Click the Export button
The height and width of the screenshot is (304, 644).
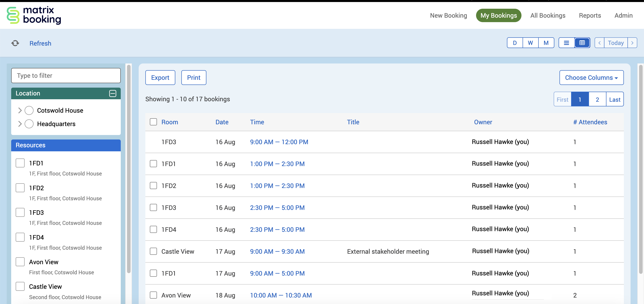(x=160, y=78)
